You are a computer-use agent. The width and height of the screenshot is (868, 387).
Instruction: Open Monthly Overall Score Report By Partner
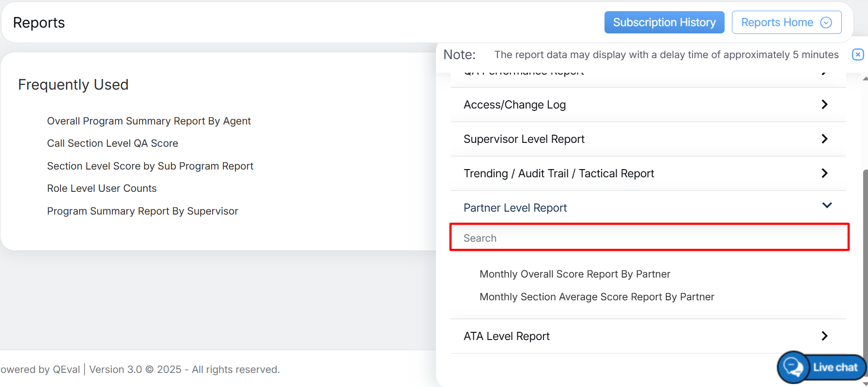pos(574,274)
